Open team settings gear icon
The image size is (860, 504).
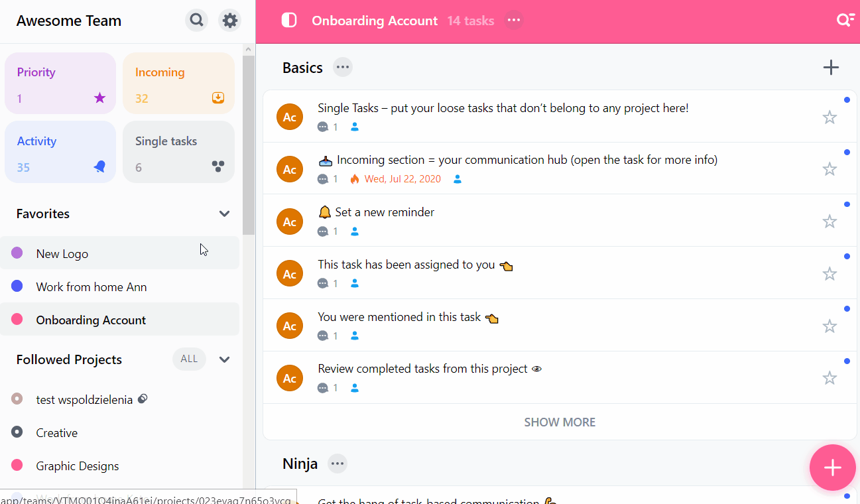coord(229,21)
